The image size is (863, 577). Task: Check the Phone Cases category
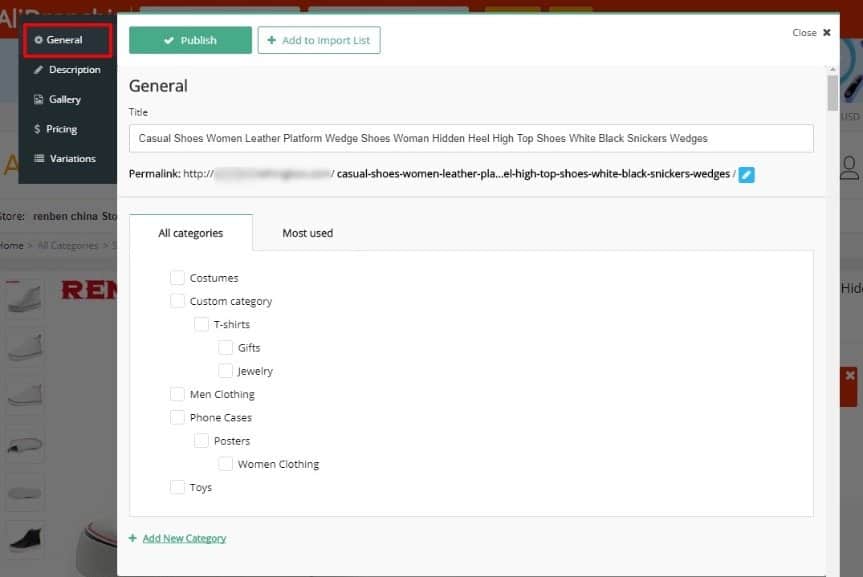point(177,417)
